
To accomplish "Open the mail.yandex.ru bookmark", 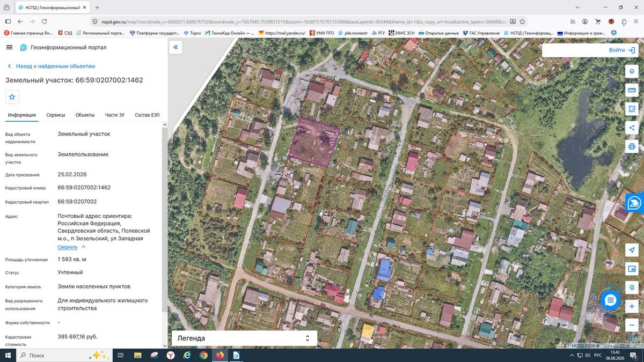I will click(281, 33).
